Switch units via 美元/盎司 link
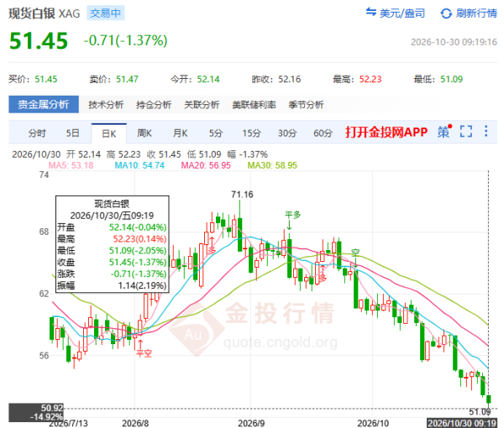504x428 pixels. [x=402, y=13]
